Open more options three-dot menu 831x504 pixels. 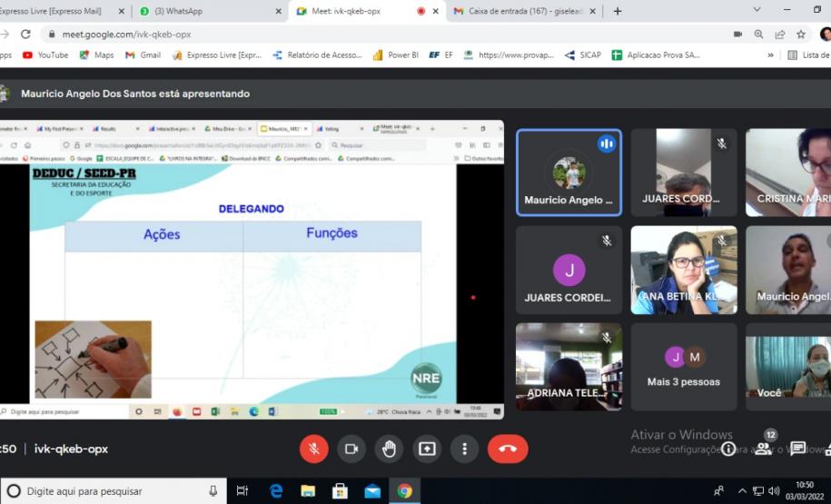pos(464,449)
